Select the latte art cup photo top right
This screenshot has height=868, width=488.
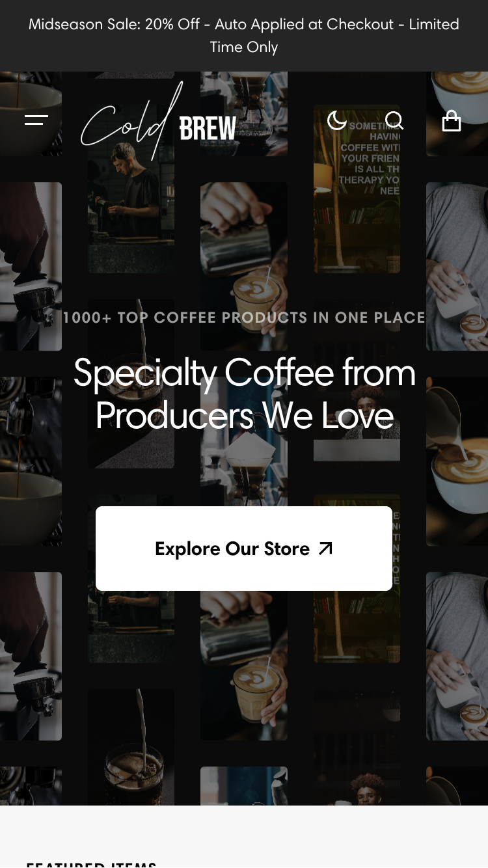(x=457, y=114)
